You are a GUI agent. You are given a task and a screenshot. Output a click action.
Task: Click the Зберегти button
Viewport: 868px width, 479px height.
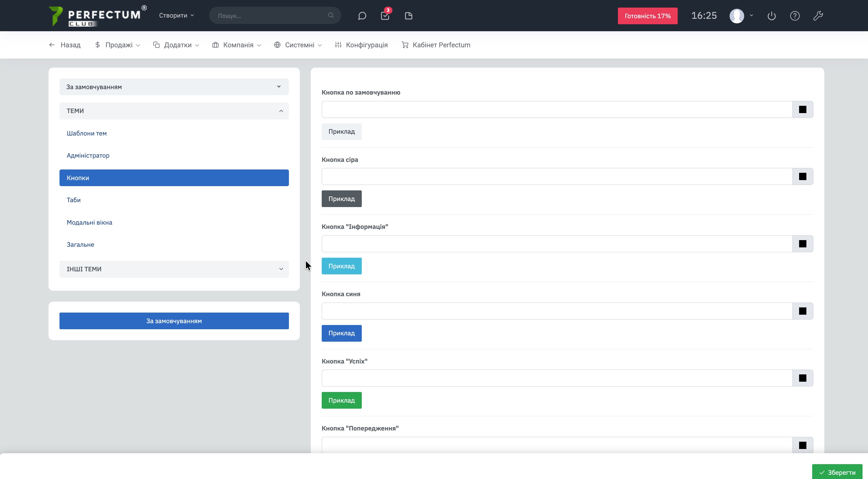837,472
